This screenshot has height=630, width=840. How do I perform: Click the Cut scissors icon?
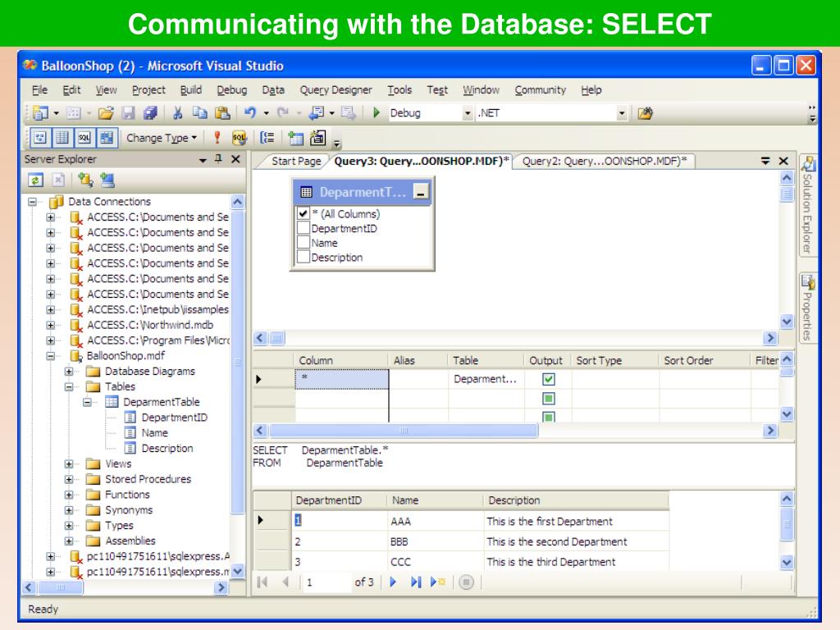pyautogui.click(x=177, y=113)
